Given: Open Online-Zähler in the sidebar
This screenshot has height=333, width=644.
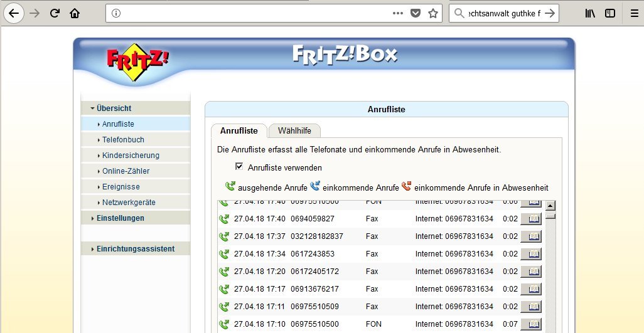Looking at the screenshot, I should pos(136,171).
